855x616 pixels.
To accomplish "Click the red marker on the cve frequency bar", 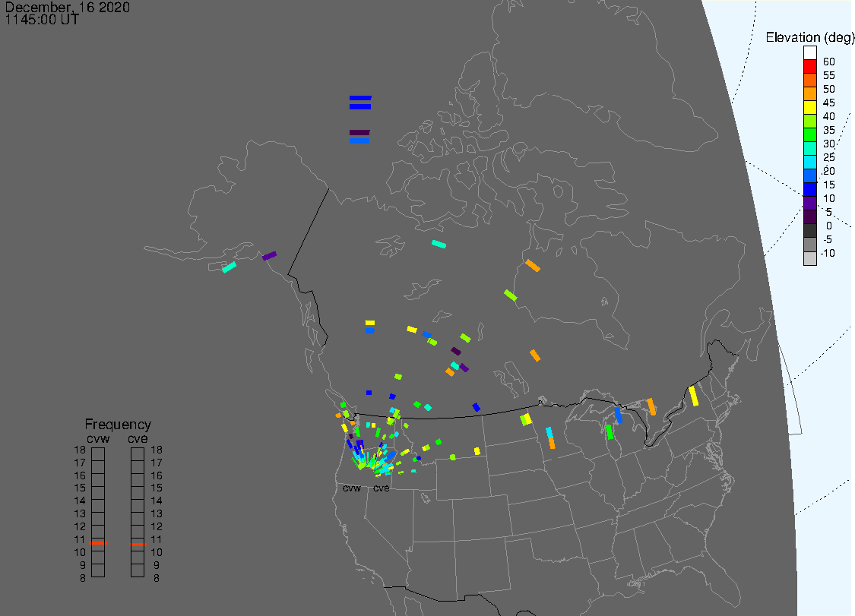I will coord(138,544).
